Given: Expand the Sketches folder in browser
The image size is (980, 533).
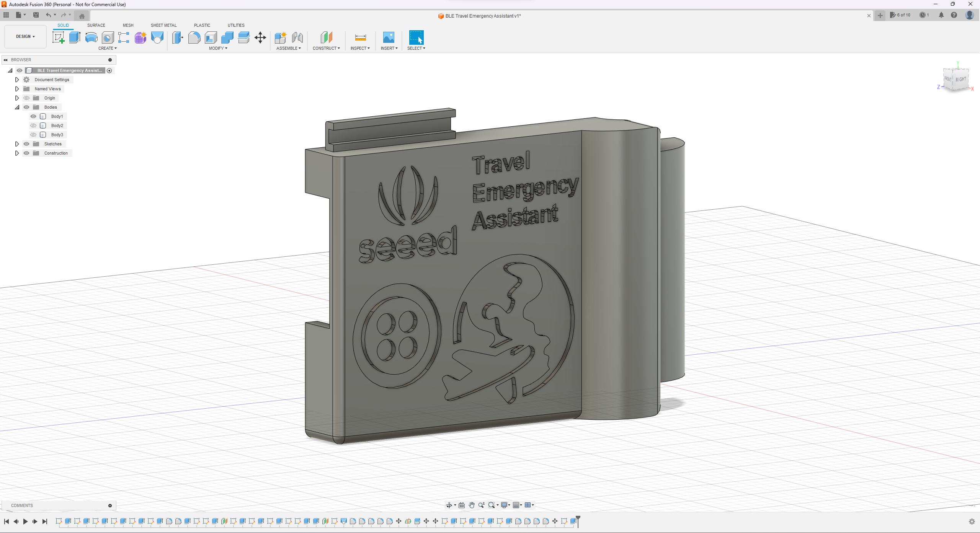Looking at the screenshot, I should [16, 144].
